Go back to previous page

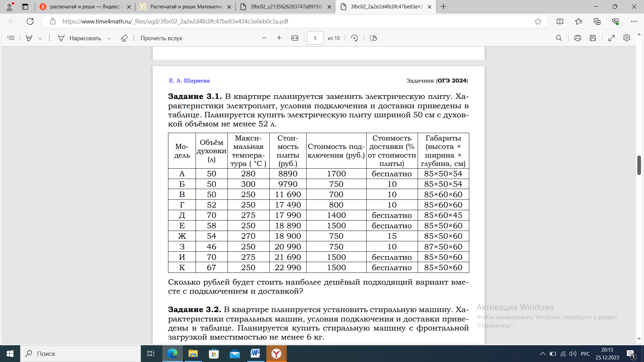click(12, 21)
